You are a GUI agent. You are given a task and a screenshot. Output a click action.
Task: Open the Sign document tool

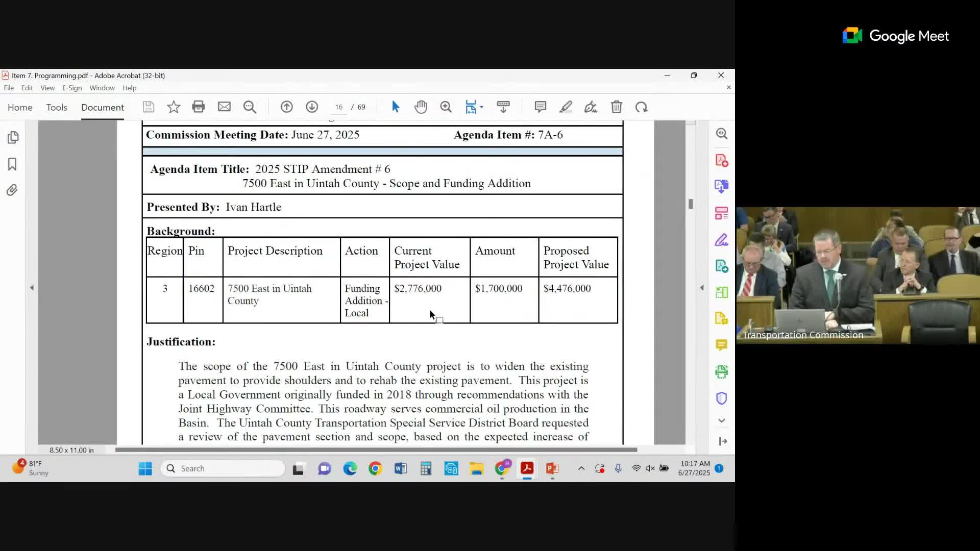(x=591, y=107)
